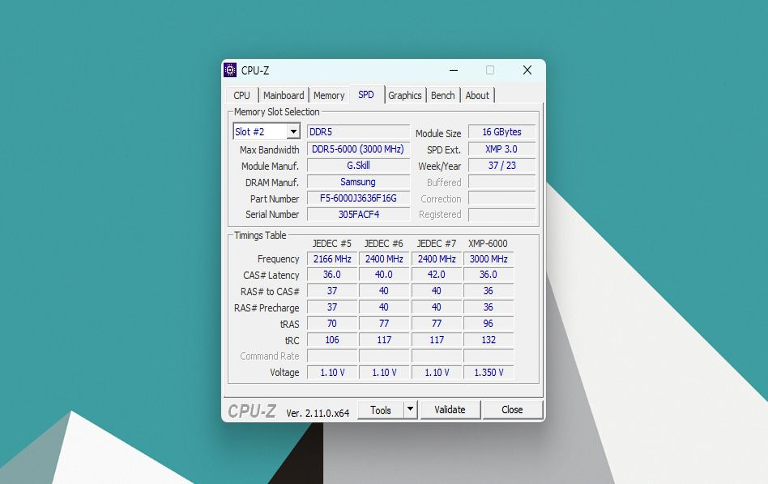Click the CPU-Z app icon in title bar
This screenshot has width=768, height=484.
point(230,70)
